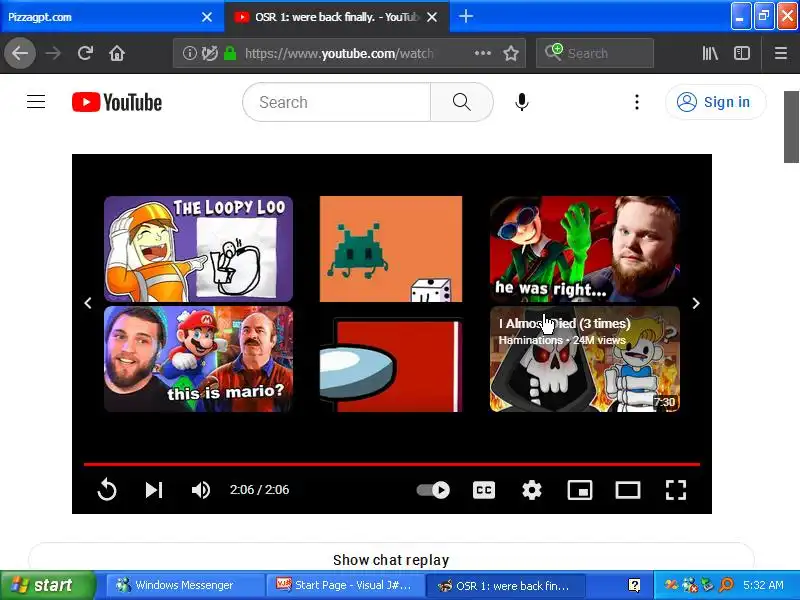The width and height of the screenshot is (800, 600).
Task: Open tracking protection shield icon
Action: [210, 53]
